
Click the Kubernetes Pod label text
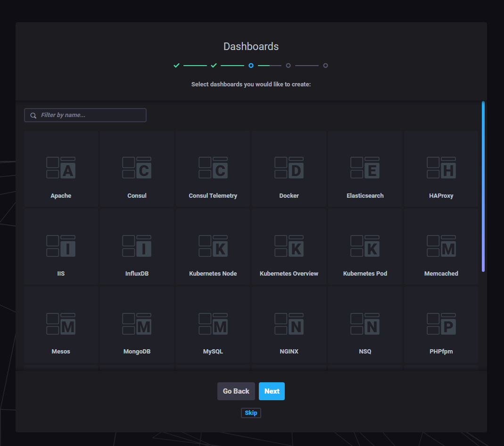[x=365, y=274]
